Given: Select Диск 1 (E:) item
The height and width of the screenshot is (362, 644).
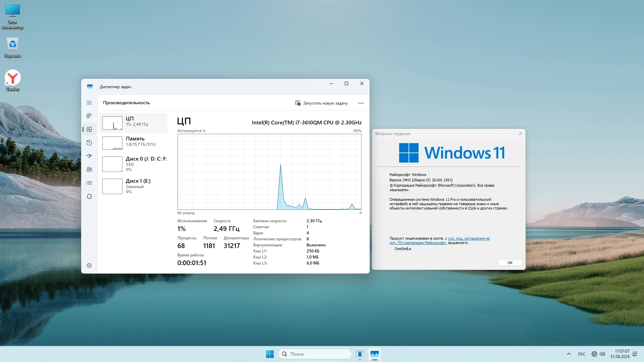Looking at the screenshot, I should [x=133, y=186].
